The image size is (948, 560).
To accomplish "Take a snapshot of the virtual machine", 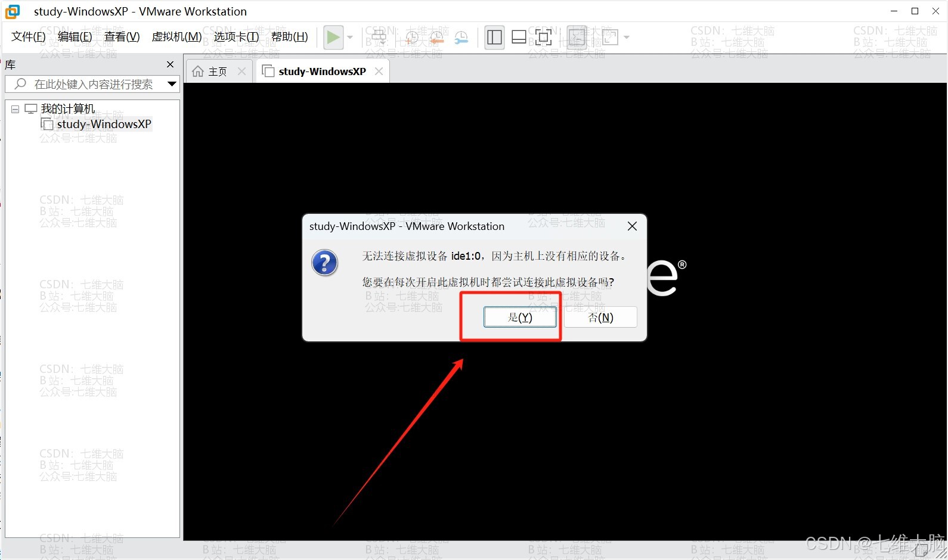I will tap(412, 38).
